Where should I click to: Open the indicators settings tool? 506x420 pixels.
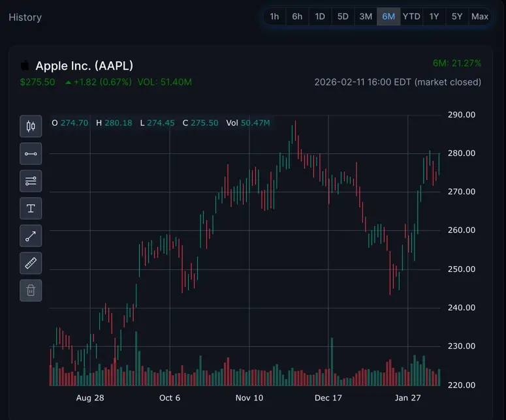pyautogui.click(x=31, y=181)
